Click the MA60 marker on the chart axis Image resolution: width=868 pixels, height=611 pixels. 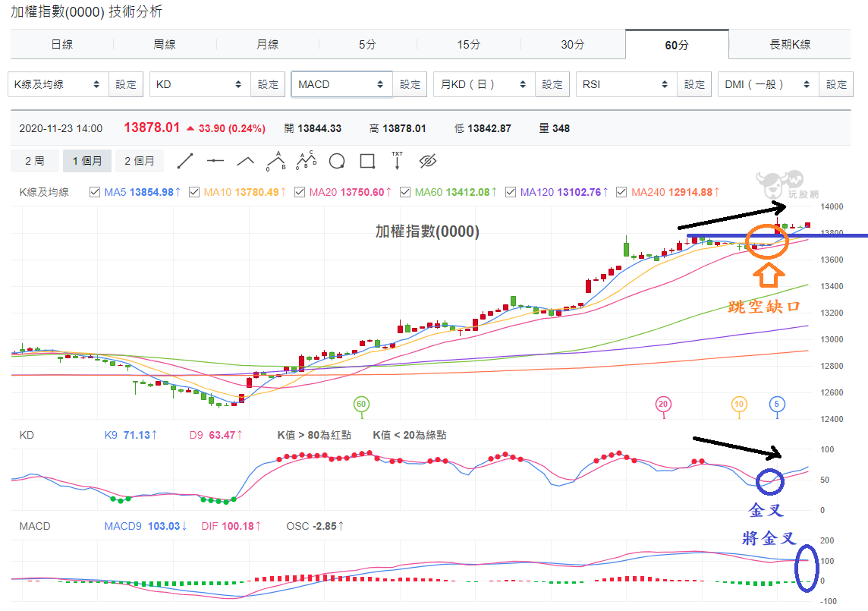pos(361,405)
